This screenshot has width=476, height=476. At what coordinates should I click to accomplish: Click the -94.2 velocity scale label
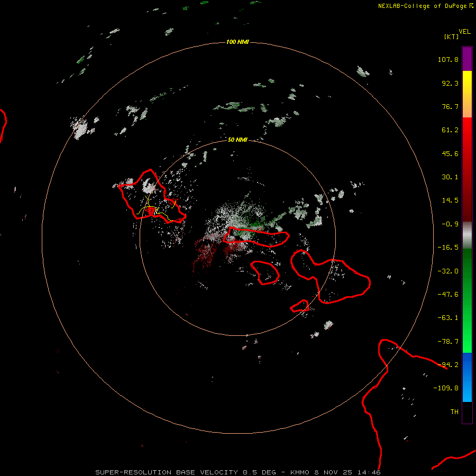448,365
